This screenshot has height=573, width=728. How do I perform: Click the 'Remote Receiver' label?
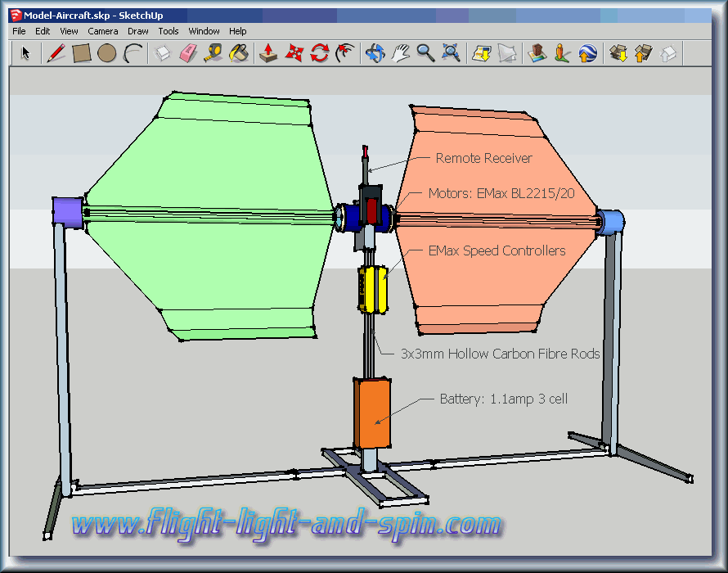[483, 158]
